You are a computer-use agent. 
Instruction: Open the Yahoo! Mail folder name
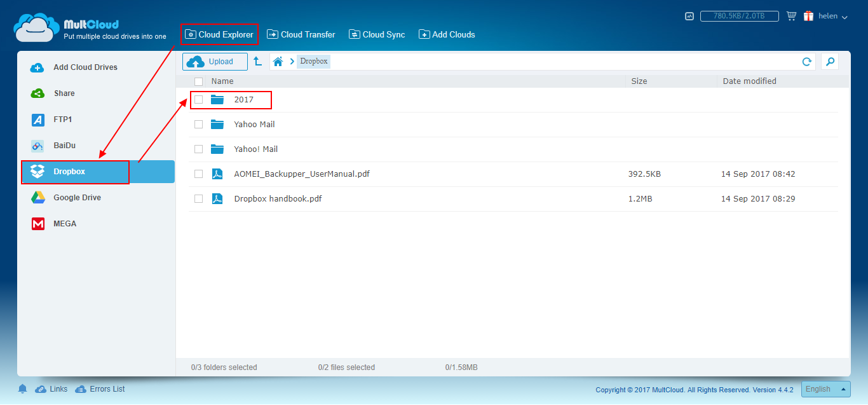[256, 149]
